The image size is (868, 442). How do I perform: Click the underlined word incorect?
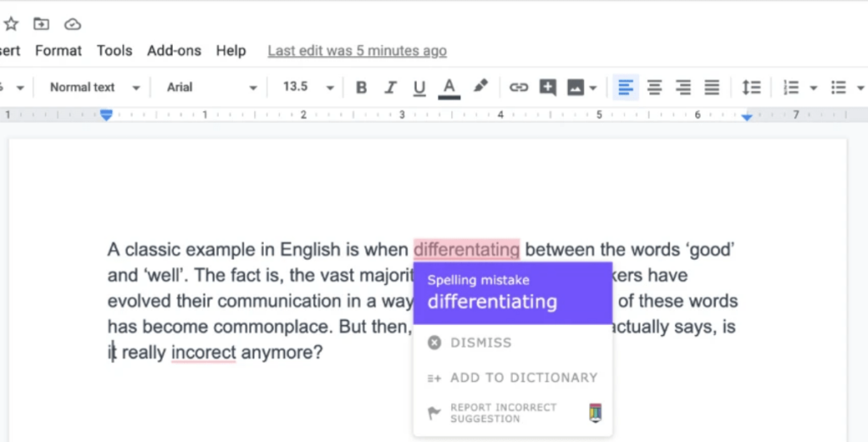(x=203, y=352)
